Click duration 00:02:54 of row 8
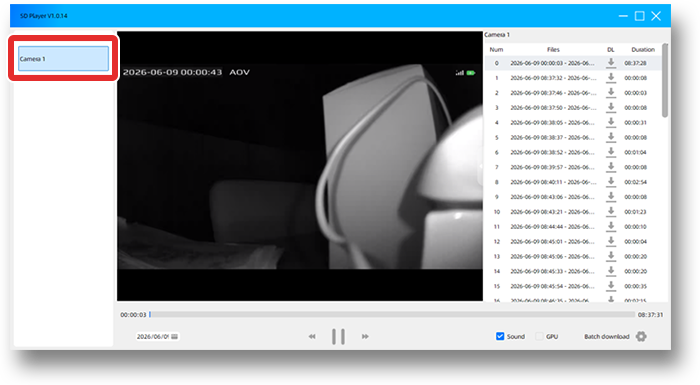700x385 pixels. coord(635,182)
